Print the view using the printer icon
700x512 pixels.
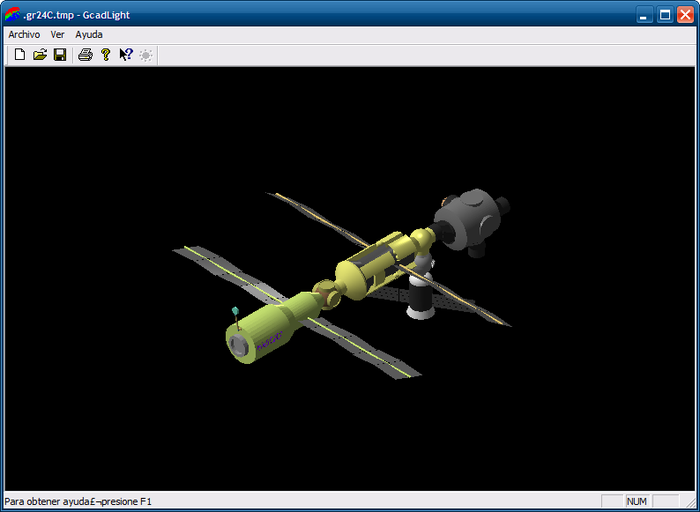pyautogui.click(x=85, y=54)
